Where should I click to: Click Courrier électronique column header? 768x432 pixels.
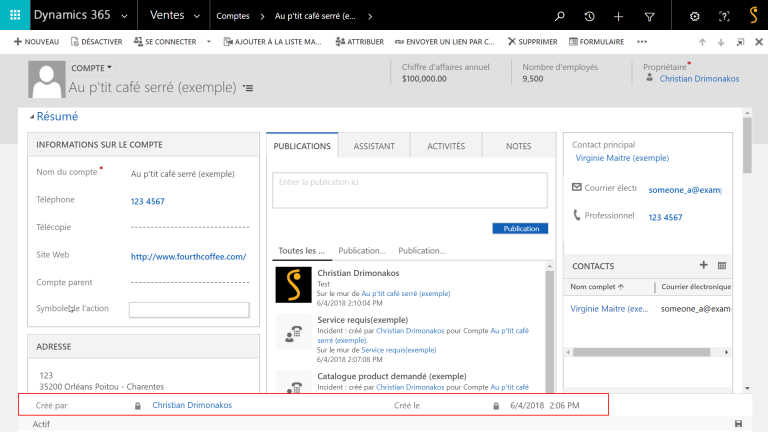[696, 287]
